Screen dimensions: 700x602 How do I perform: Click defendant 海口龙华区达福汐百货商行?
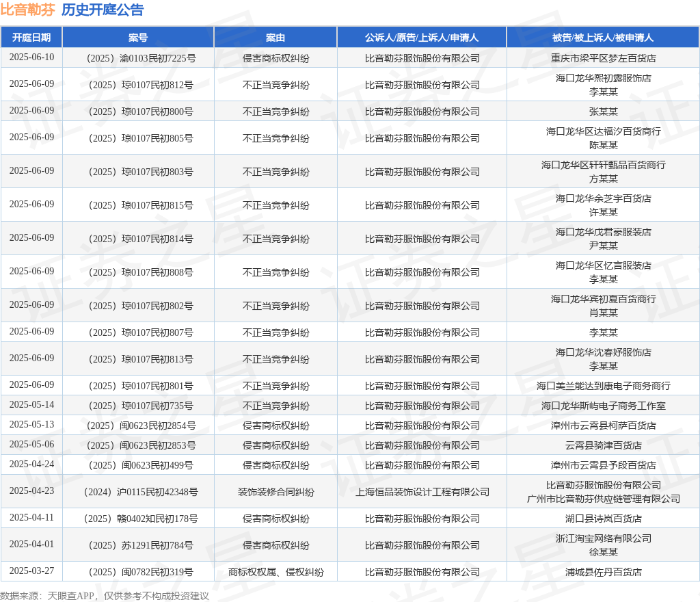click(603, 131)
